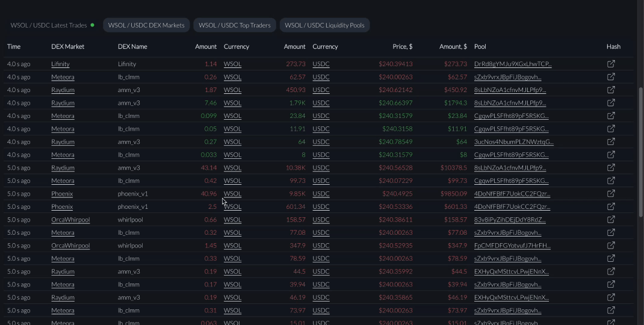Click WSOL currency link in Lifinity row
This screenshot has height=325, width=644.
[232, 64]
